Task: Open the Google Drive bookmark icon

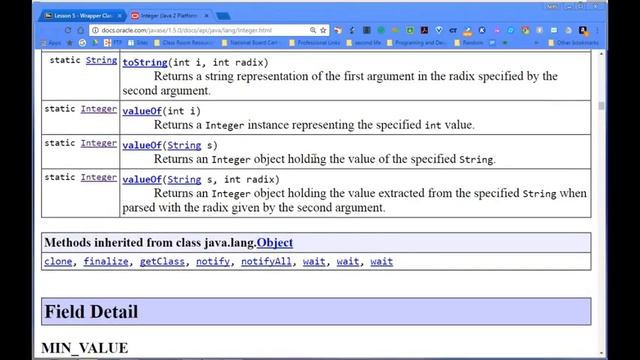Action: 95,42
